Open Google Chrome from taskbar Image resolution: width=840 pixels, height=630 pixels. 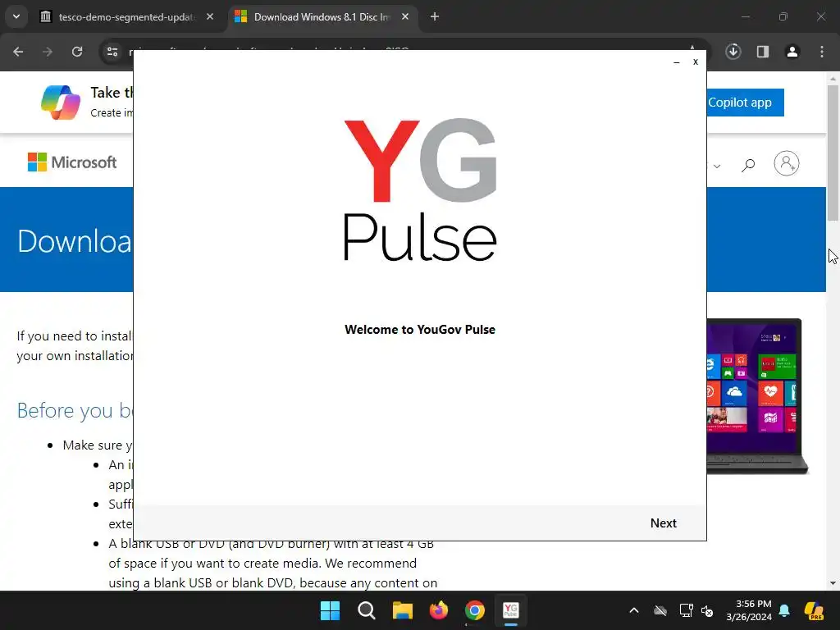pos(475,610)
